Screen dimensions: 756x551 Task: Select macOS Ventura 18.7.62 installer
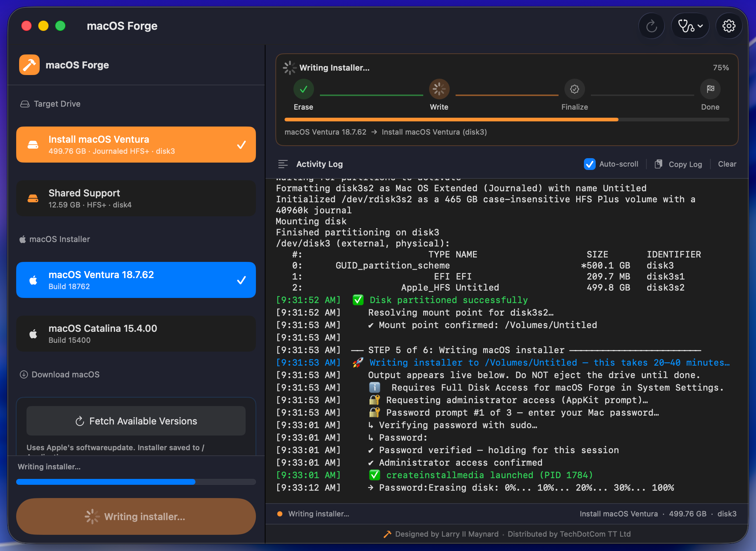136,280
